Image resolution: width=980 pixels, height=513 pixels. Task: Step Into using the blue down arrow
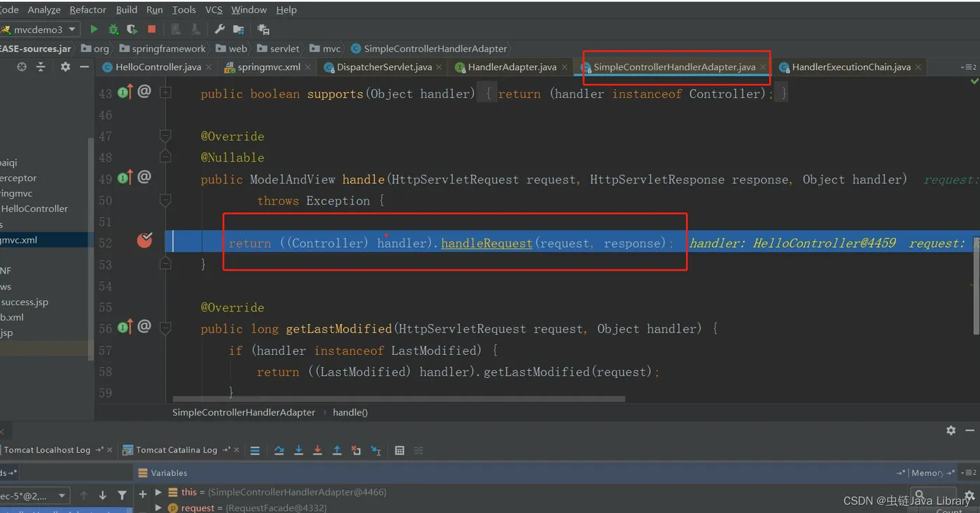click(x=299, y=451)
